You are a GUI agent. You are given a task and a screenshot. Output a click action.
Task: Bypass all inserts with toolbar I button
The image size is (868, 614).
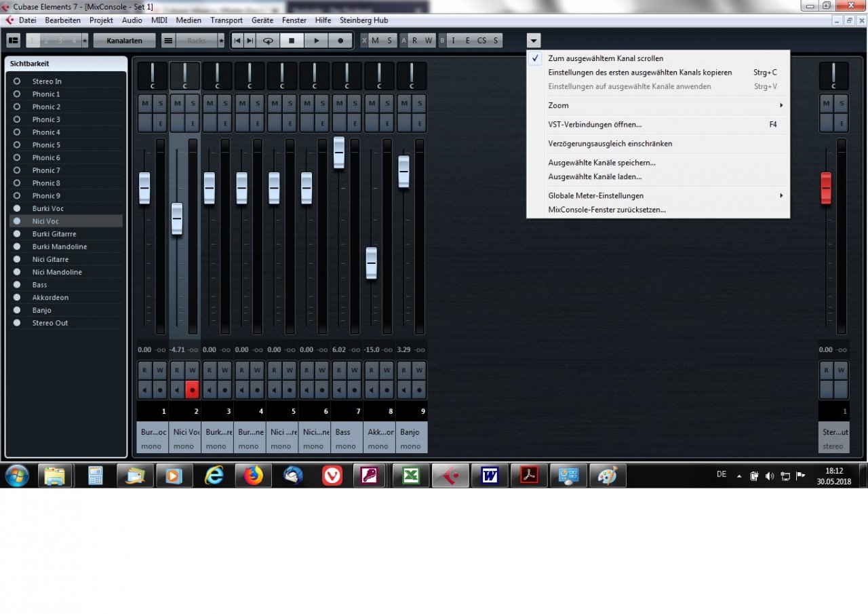pyautogui.click(x=454, y=41)
